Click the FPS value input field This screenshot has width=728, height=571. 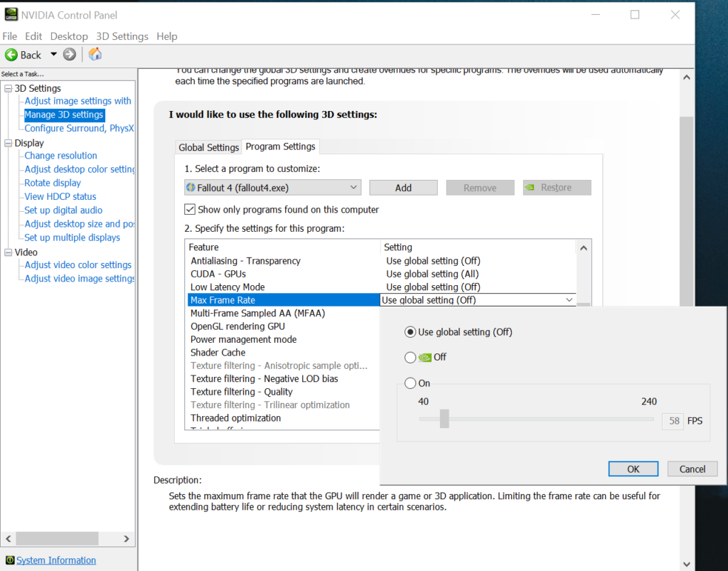pyautogui.click(x=673, y=421)
